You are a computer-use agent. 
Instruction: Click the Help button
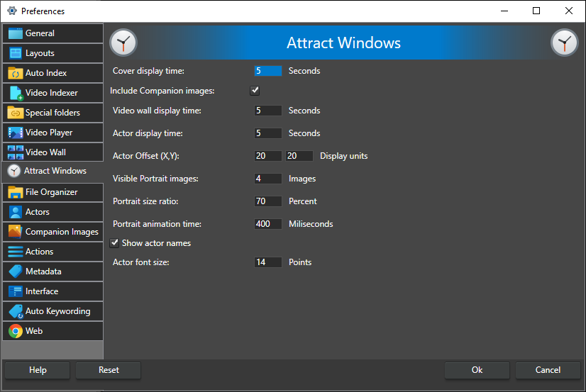(38, 370)
